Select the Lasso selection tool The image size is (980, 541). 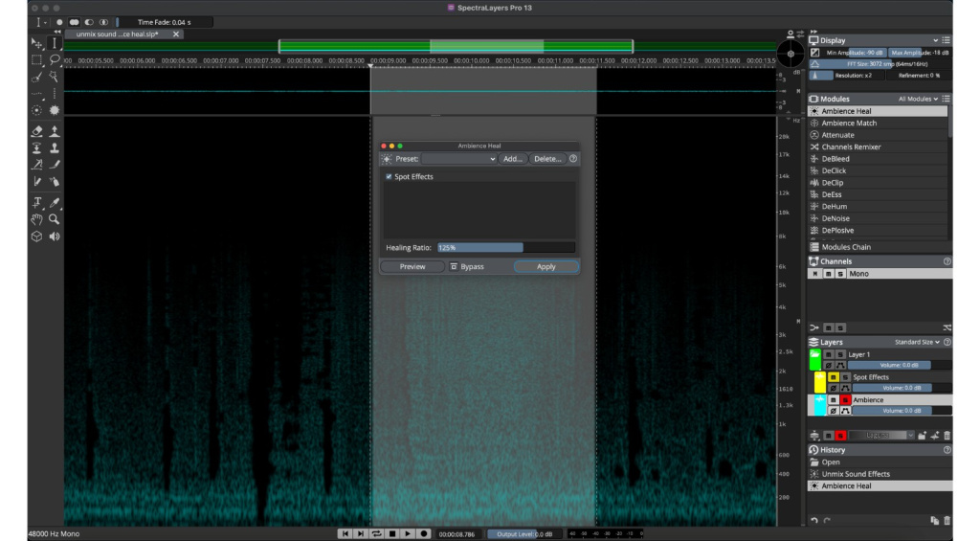tap(55, 60)
